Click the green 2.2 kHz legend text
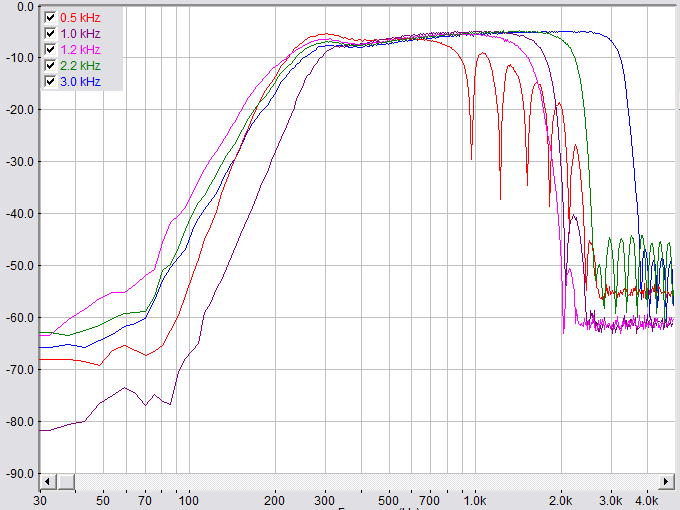 pos(80,64)
